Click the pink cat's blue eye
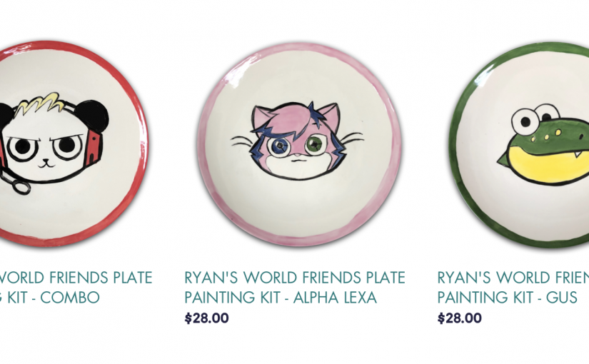The height and width of the screenshot is (364, 589). [x=279, y=146]
